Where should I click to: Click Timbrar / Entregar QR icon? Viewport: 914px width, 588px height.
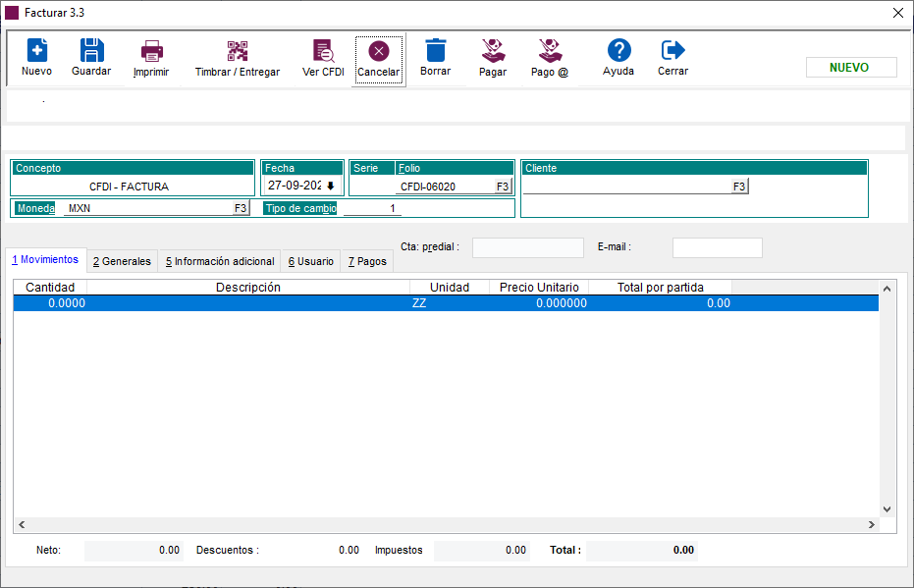pos(238,51)
